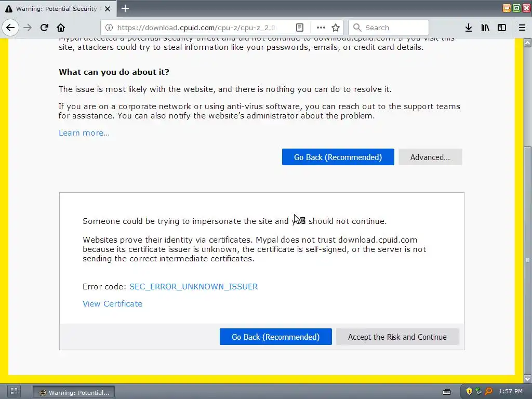Click the address bar URL

point(196,28)
